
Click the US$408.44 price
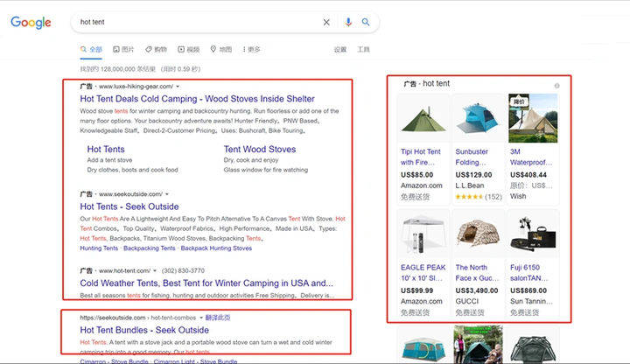528,175
